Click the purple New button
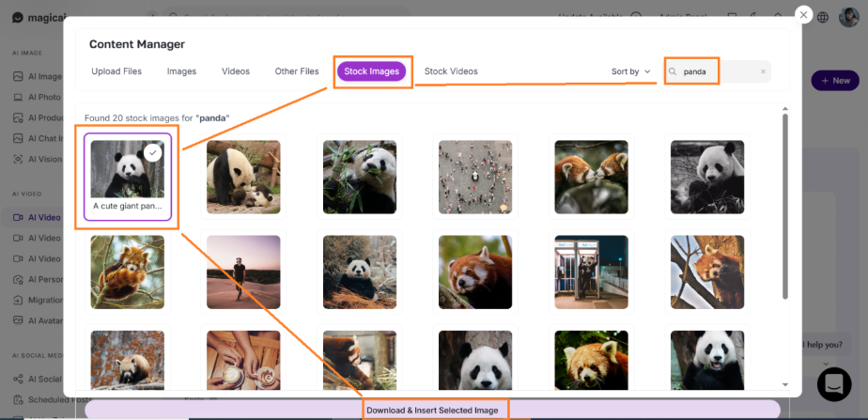The width and height of the screenshot is (868, 420). [x=835, y=81]
